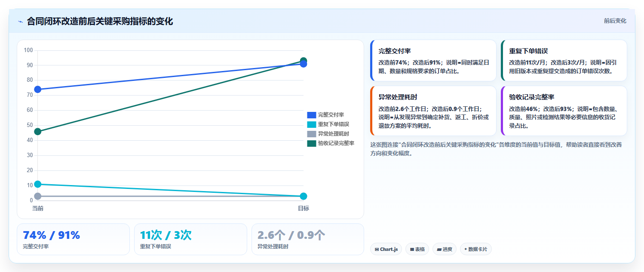Click the diamond icon in 数据卡片 tag
The width and height of the screenshot is (644, 272).
466,249
